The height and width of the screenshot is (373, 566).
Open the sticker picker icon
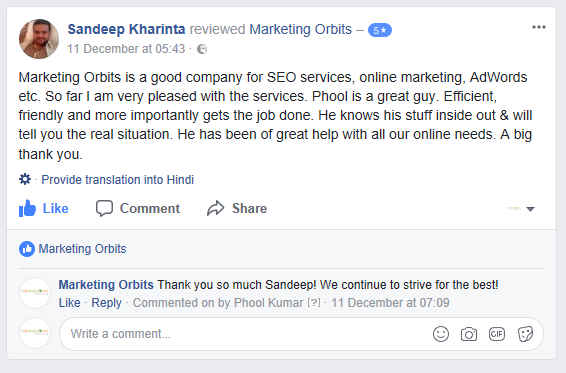525,334
